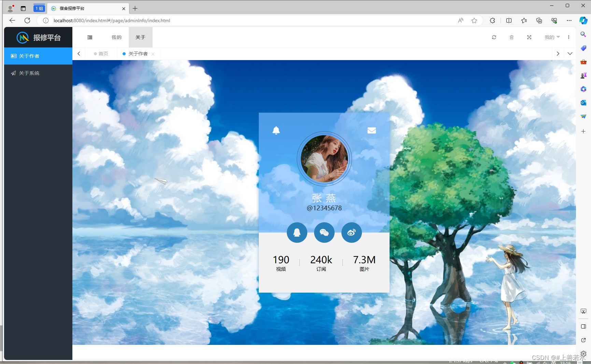Click the 190 视频 statistic
Viewport: 591px width, 364px height.
[x=281, y=263]
